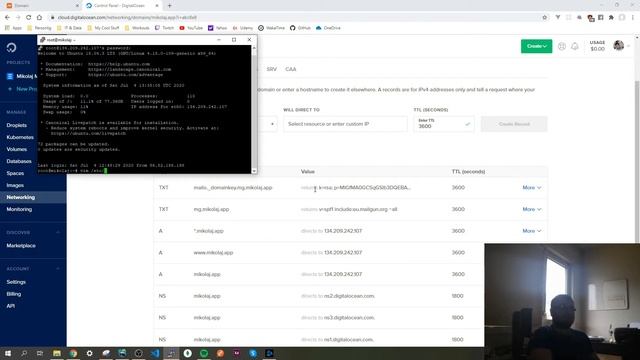Expand More for the mailo._domainkey TXT record
Viewport: 640px width, 360px height.
click(x=532, y=188)
